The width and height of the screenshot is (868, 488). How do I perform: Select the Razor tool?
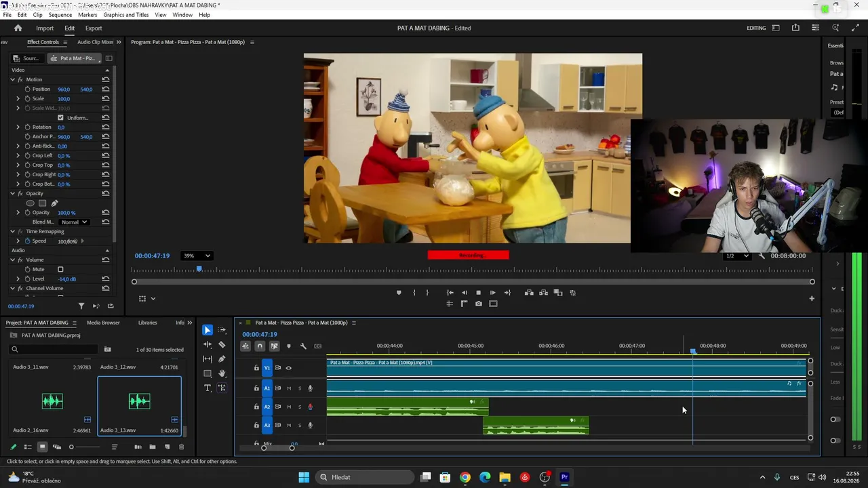click(222, 345)
